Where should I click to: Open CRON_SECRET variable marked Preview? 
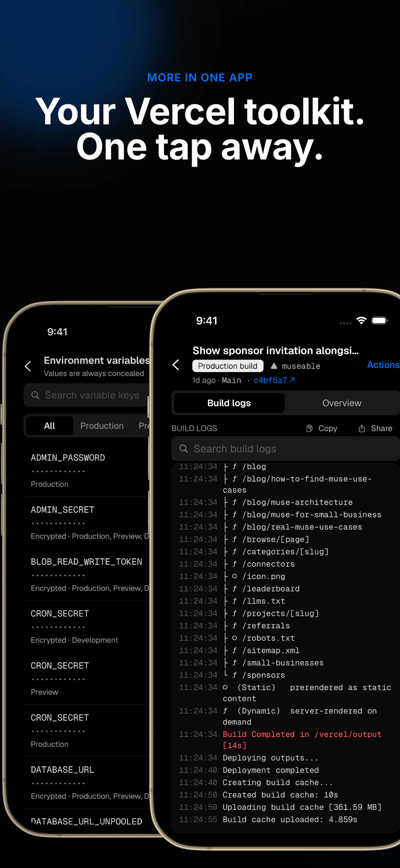[87, 678]
